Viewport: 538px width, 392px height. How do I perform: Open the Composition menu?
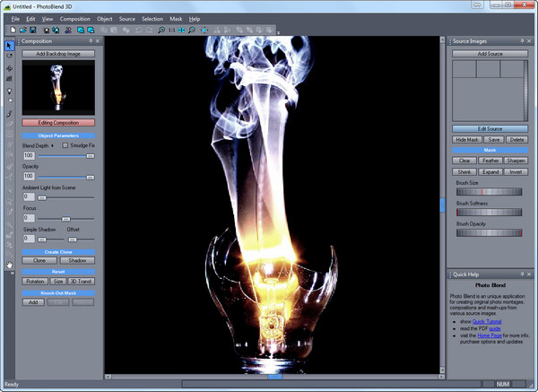(74, 18)
